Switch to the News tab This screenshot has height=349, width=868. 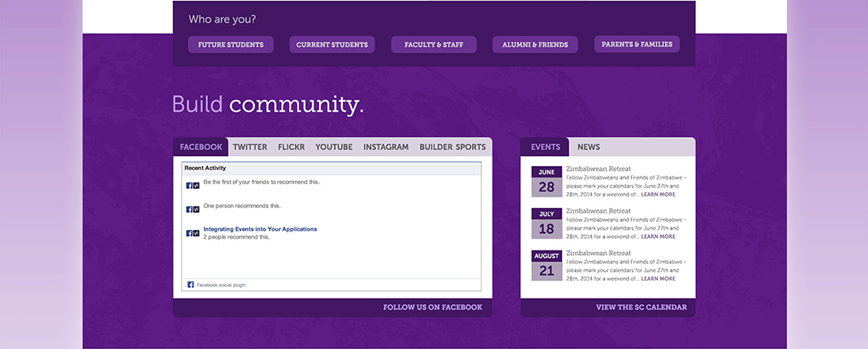[x=588, y=147]
